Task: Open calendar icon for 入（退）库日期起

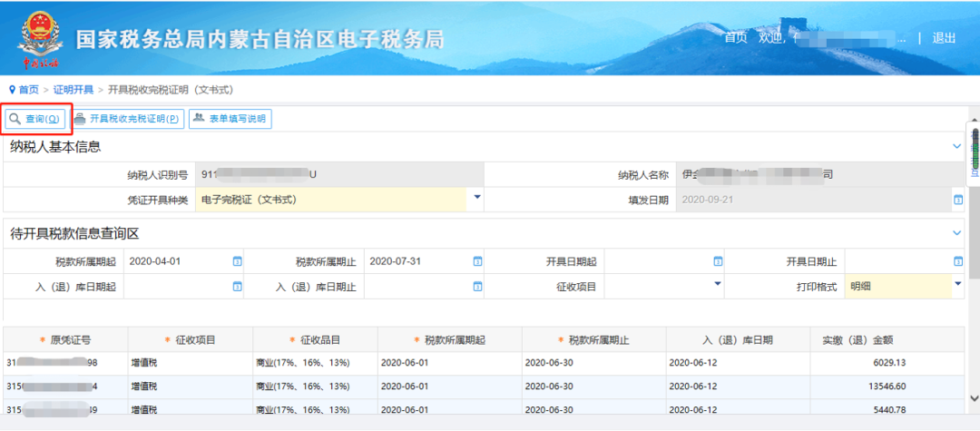Action: [237, 286]
